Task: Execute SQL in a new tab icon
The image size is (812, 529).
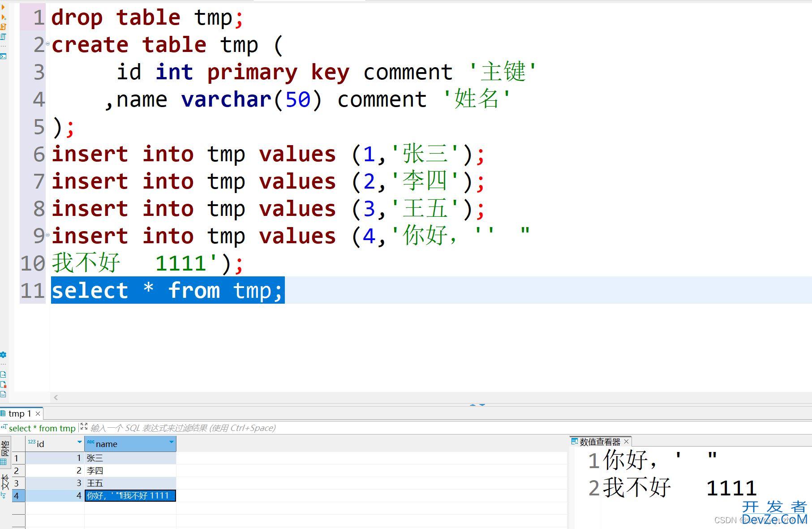Action: tap(3, 17)
